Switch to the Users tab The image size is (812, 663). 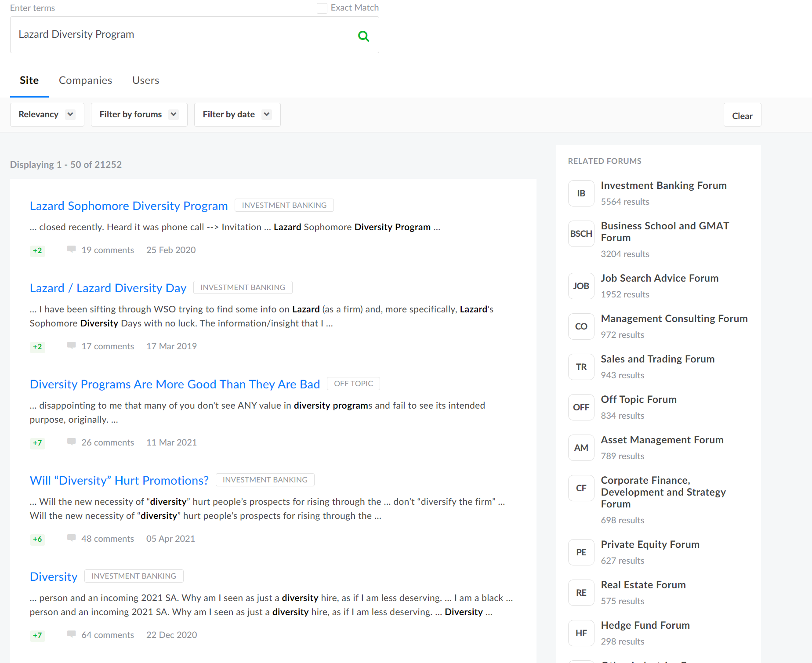(x=145, y=80)
